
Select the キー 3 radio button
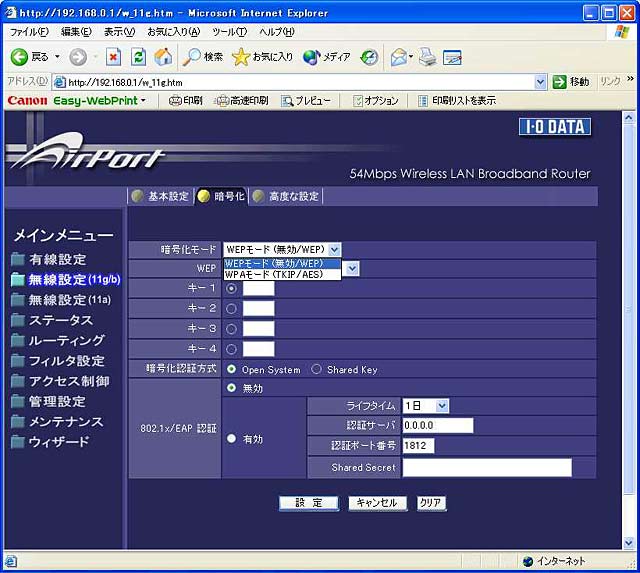(x=231, y=329)
